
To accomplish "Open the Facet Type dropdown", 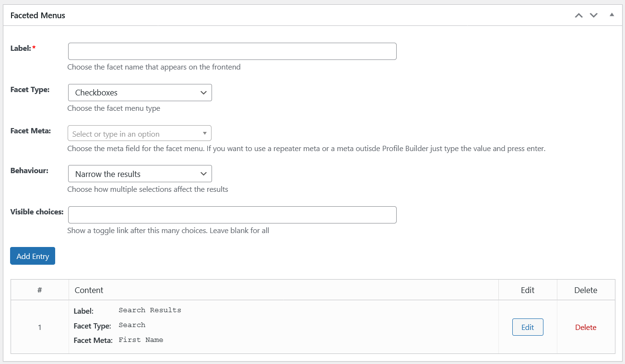I will point(140,93).
